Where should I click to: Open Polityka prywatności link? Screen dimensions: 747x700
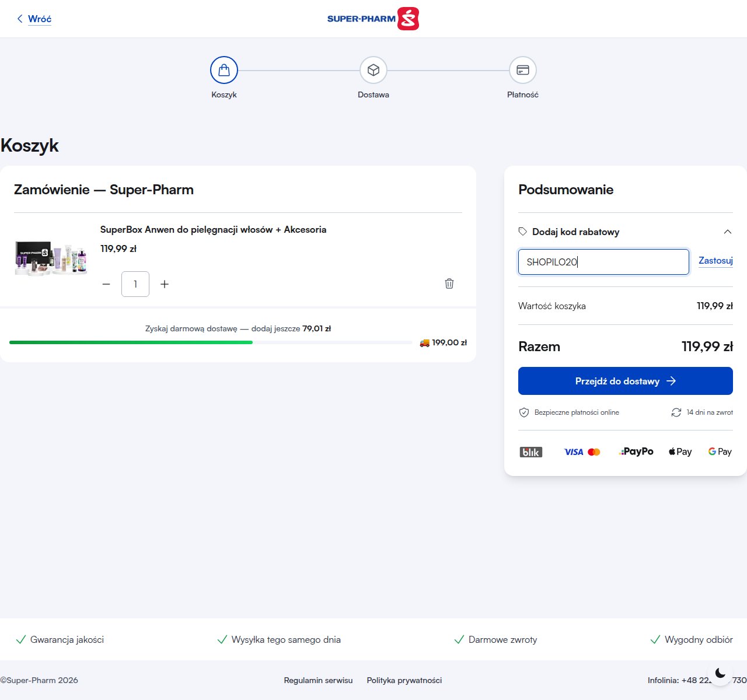404,680
